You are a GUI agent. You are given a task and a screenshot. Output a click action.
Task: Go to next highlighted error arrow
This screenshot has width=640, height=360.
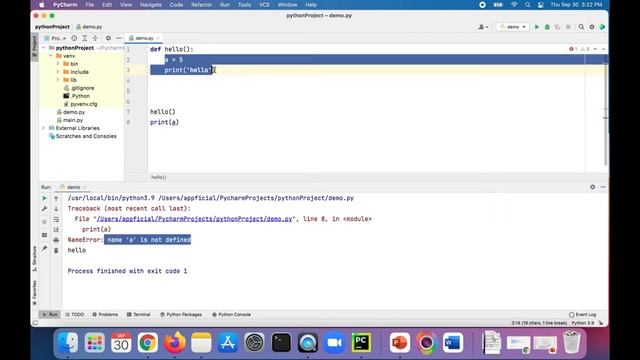tap(604, 49)
